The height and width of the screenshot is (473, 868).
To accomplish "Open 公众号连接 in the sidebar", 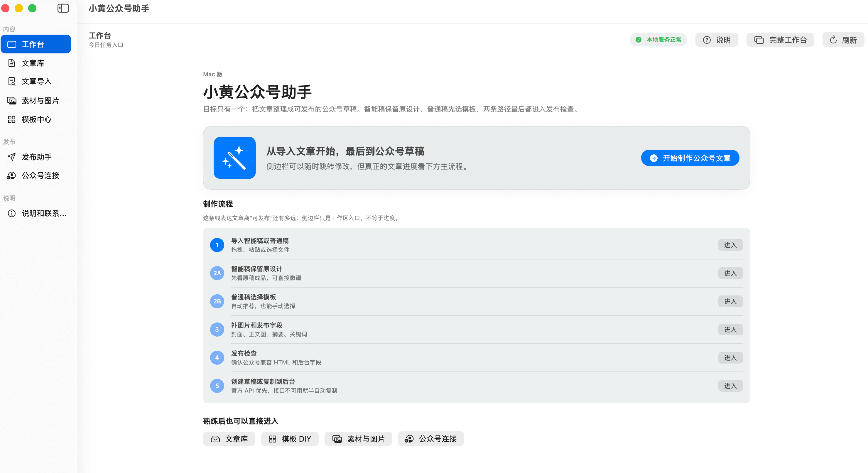I will click(36, 175).
